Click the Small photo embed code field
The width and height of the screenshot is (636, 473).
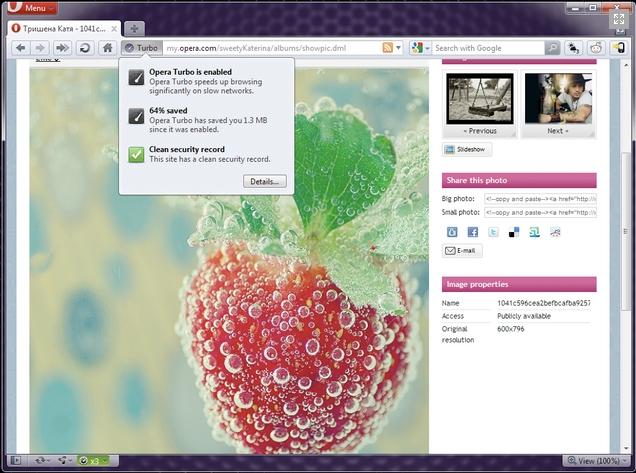540,212
